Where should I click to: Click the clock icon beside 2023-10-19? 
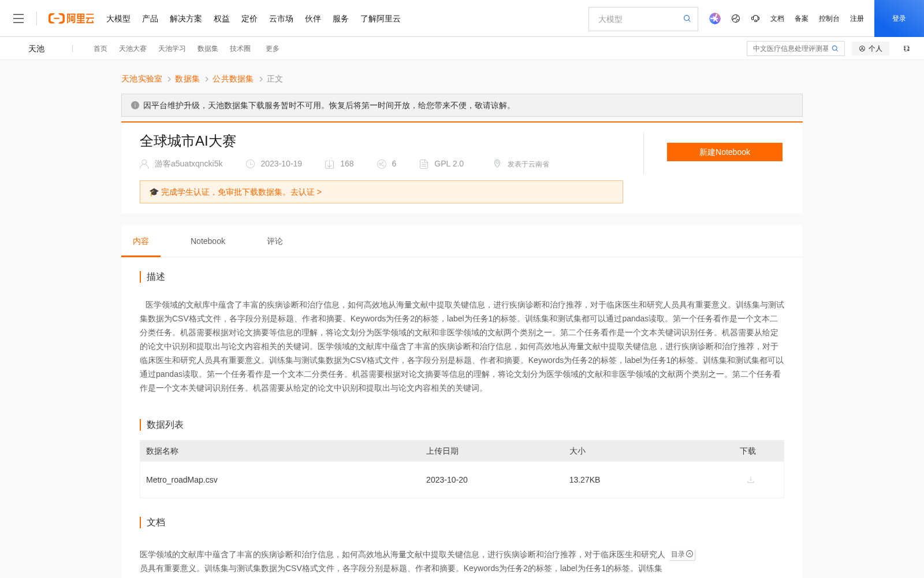tap(251, 164)
